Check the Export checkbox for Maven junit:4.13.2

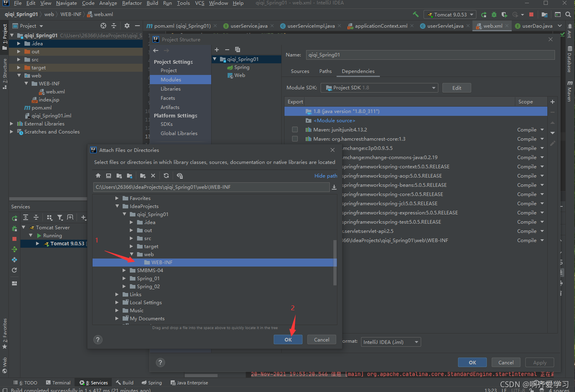coord(295,129)
